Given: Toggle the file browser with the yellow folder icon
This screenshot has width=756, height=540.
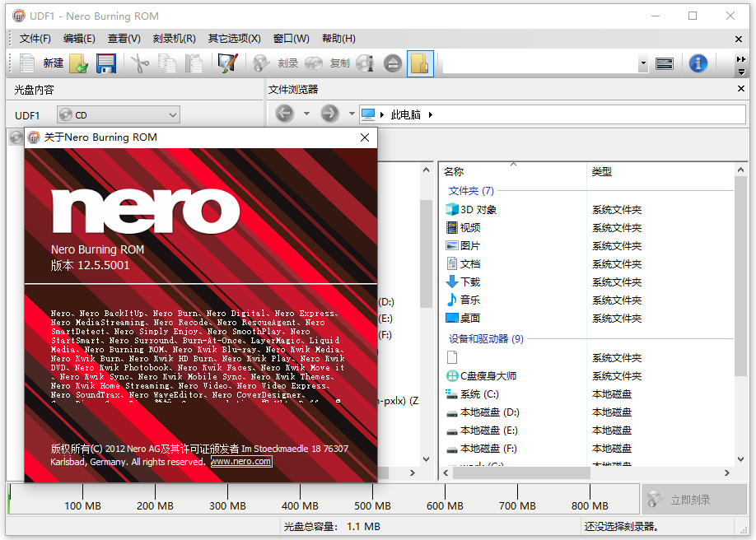Looking at the screenshot, I should click(x=420, y=64).
